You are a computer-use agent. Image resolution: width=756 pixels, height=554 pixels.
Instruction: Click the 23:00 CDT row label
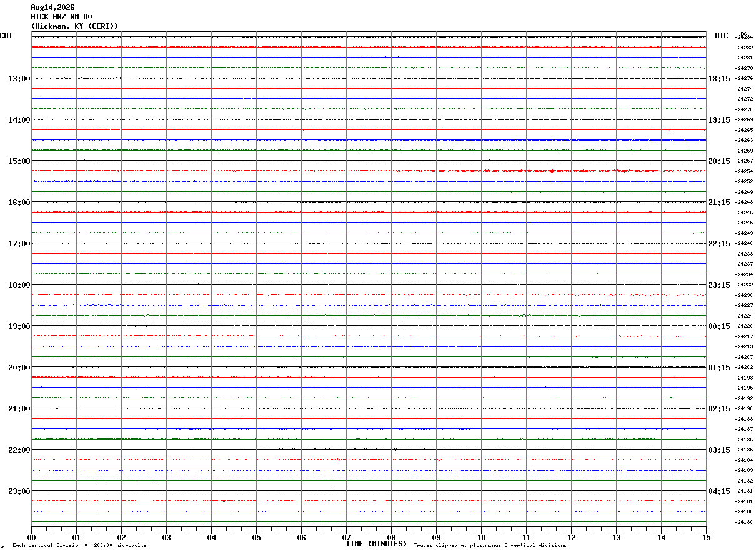(19, 491)
